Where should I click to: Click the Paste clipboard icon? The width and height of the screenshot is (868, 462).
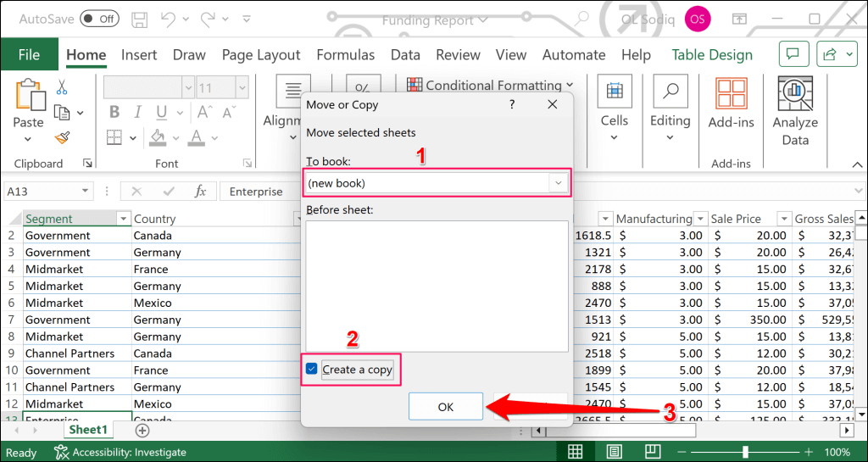[31, 95]
